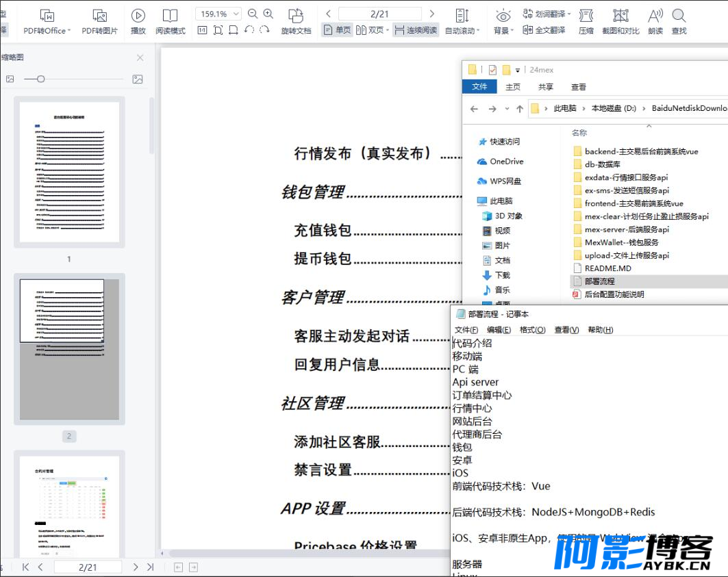Expand the 背景 background dropdown

[x=503, y=31]
